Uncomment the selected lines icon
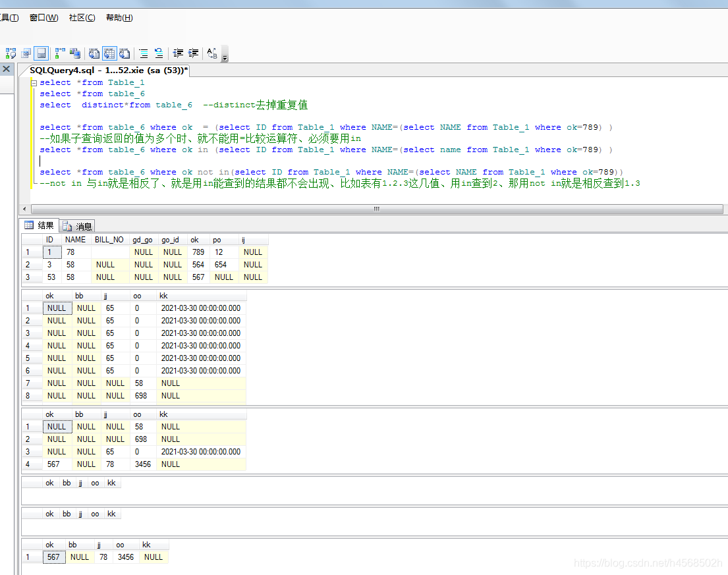 159,53
